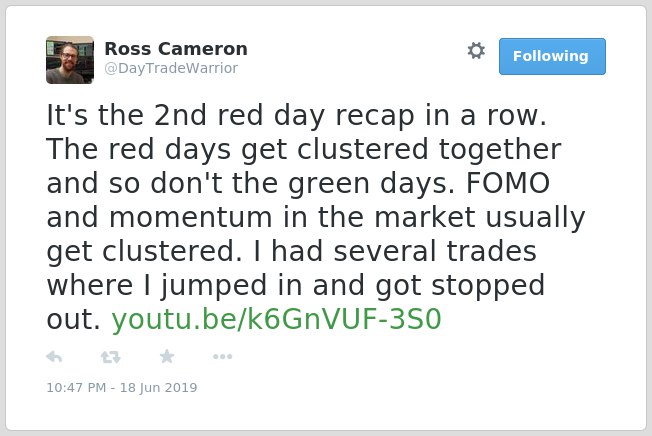The height and width of the screenshot is (436, 652).
Task: Open Ross Cameron's profile picture
Action: coord(70,60)
